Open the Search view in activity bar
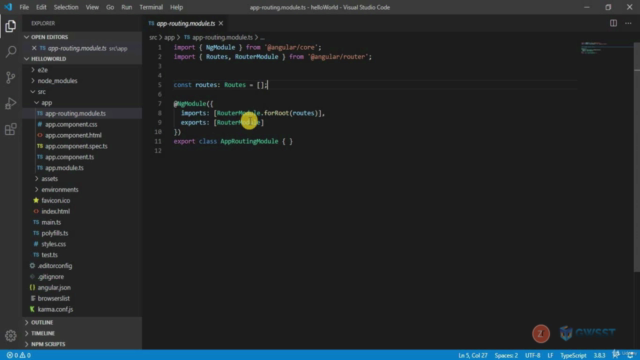This screenshot has width=640, height=360. pyautogui.click(x=11, y=52)
